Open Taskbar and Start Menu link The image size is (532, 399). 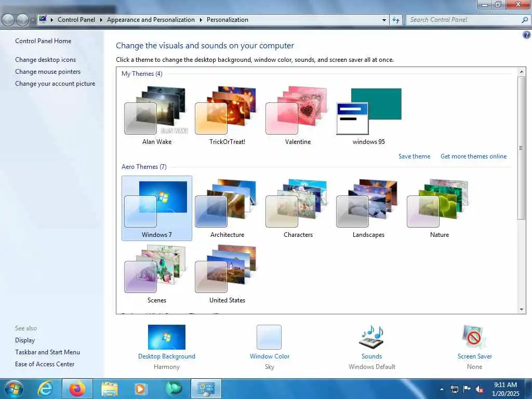(47, 352)
